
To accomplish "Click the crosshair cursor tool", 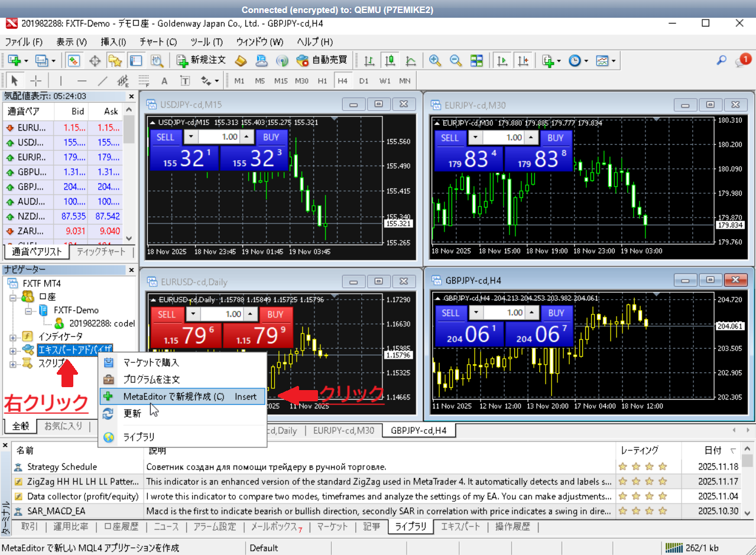I will click(x=36, y=81).
